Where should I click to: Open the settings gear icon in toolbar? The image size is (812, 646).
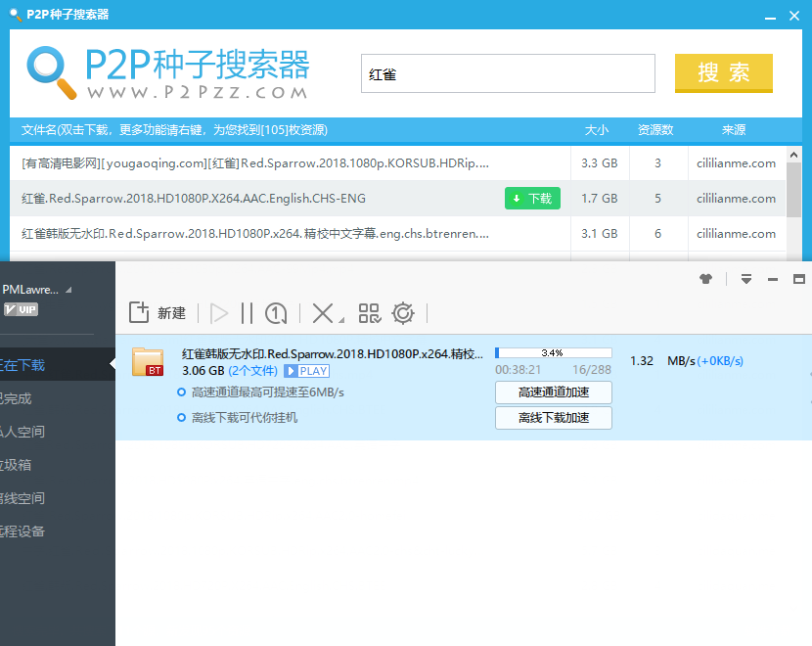(403, 313)
